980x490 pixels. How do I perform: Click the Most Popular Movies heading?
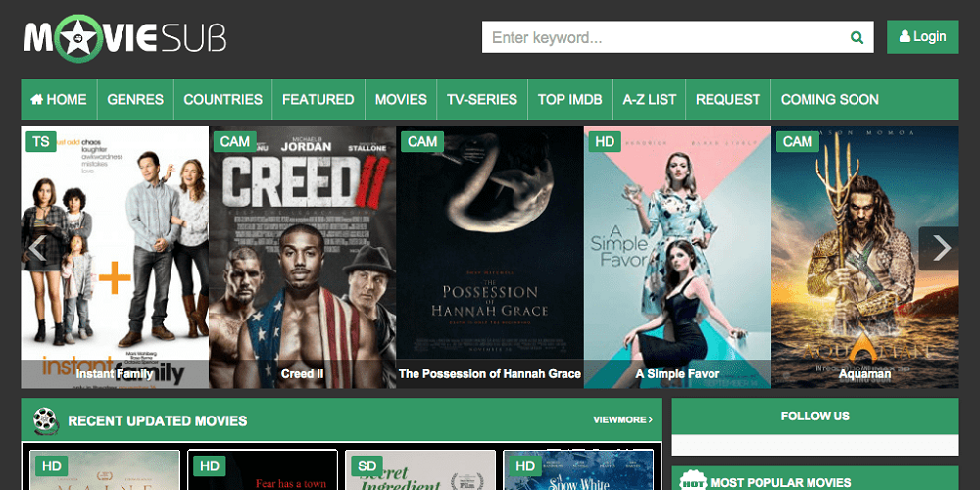click(x=781, y=483)
